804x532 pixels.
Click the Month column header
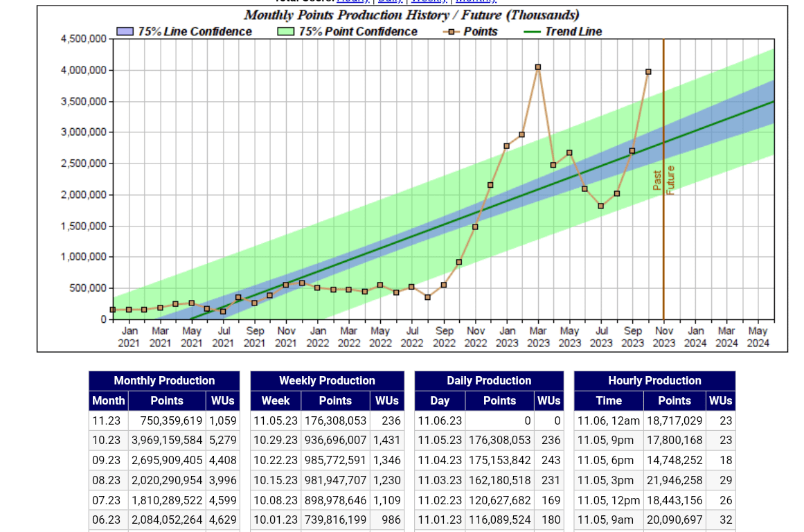[109, 400]
